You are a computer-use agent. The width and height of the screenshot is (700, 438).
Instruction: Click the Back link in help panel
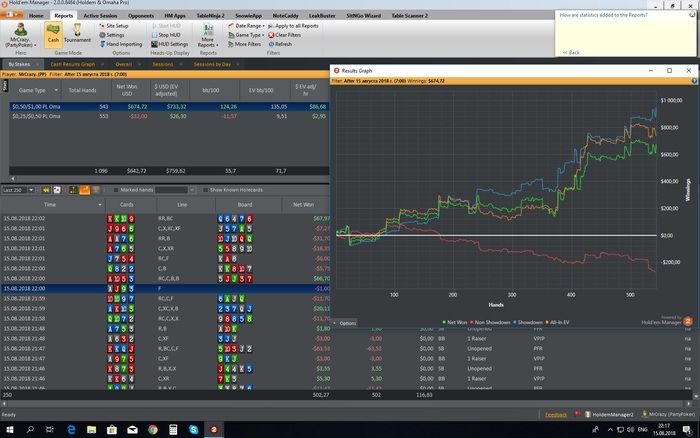571,53
